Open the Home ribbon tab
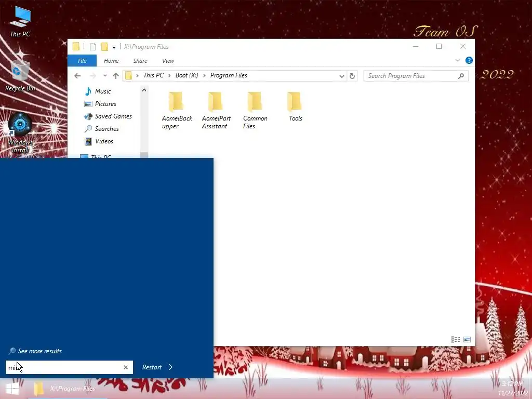Image resolution: width=532 pixels, height=399 pixels. tap(111, 61)
